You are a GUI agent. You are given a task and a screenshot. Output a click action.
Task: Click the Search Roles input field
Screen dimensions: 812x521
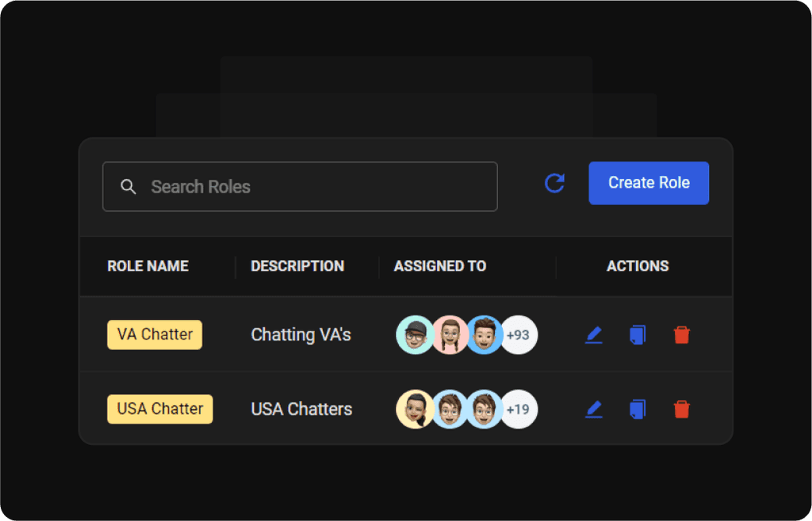(x=301, y=186)
